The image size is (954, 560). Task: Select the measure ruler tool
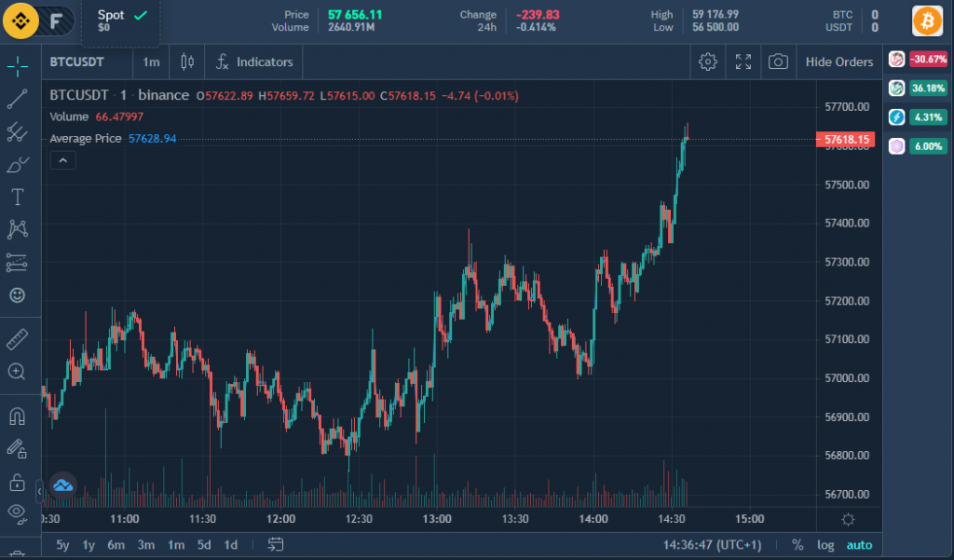coord(19,338)
